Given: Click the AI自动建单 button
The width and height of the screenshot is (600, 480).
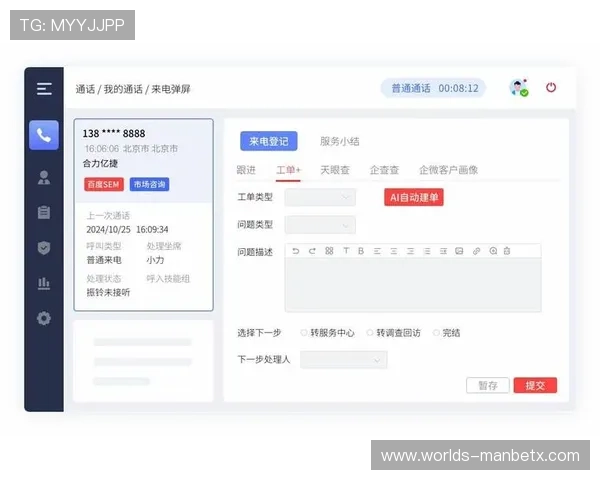Looking at the screenshot, I should click(x=414, y=197).
